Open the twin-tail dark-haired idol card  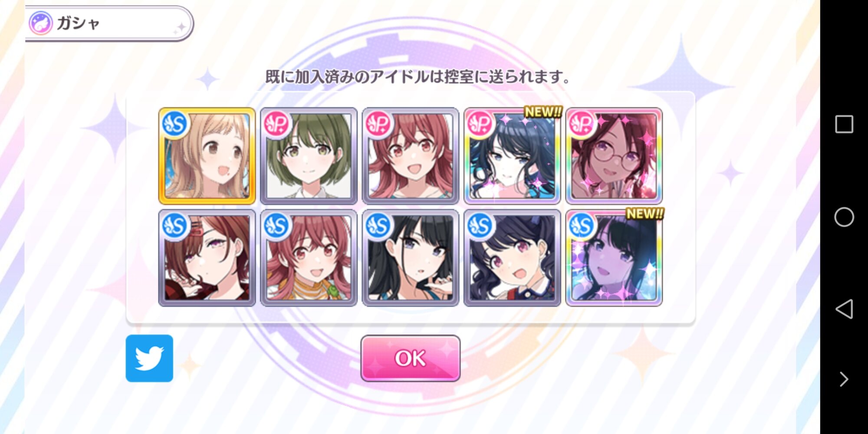512,258
